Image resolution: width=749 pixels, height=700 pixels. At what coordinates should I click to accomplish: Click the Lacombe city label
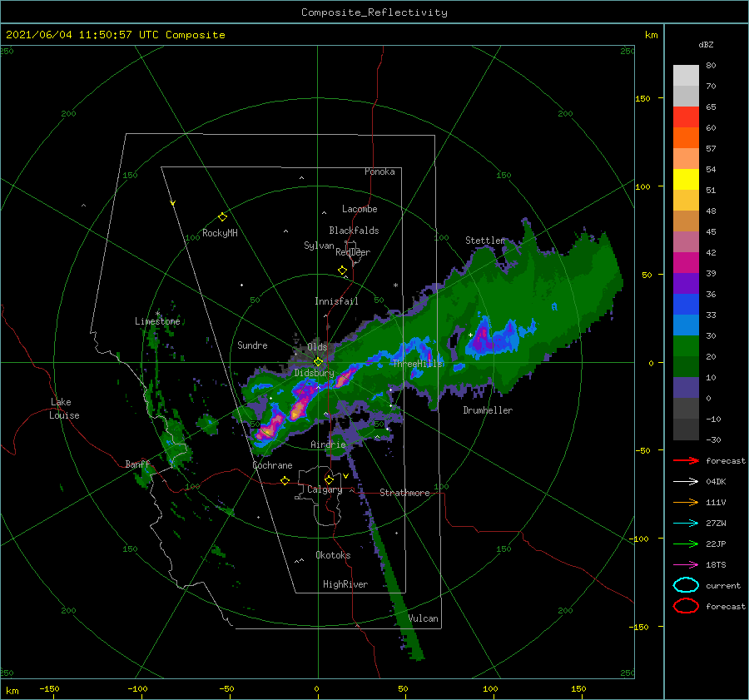pos(360,209)
